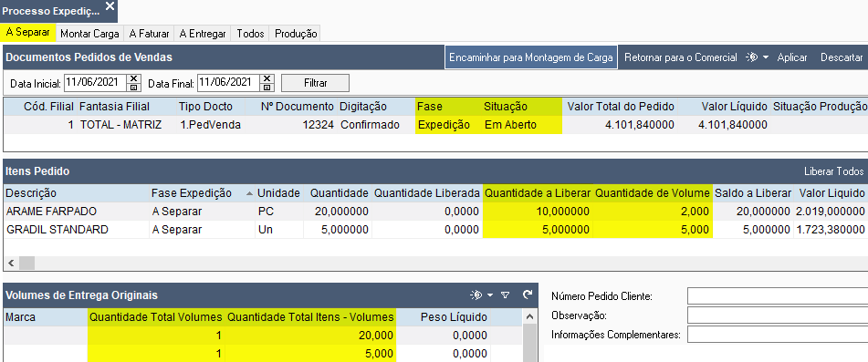This screenshot has width=868, height=362.
Task: Click the Quantidade Total Volumes header
Action: point(156,317)
